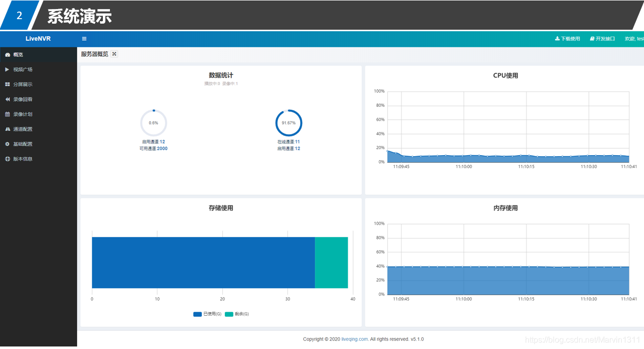Open the 版本信息 sidebar item

pos(23,159)
